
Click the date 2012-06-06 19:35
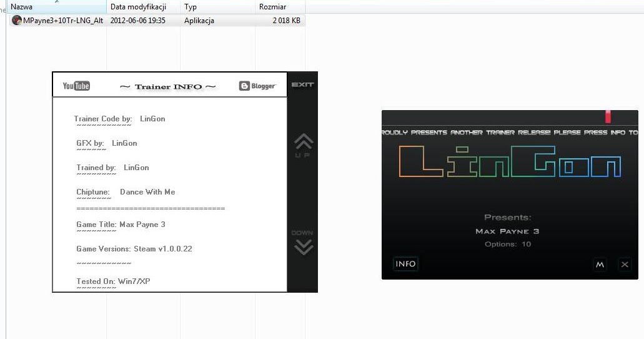[x=137, y=21]
